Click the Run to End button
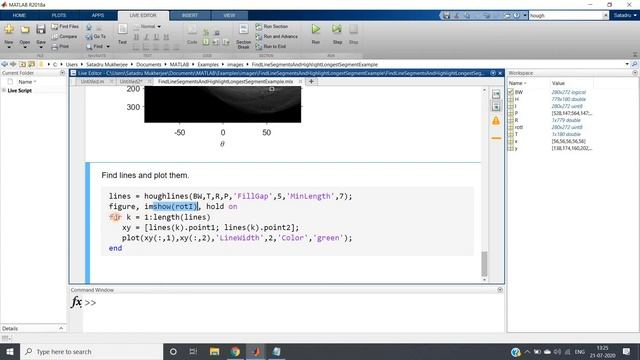This screenshot has width=640, height=360. tap(271, 47)
